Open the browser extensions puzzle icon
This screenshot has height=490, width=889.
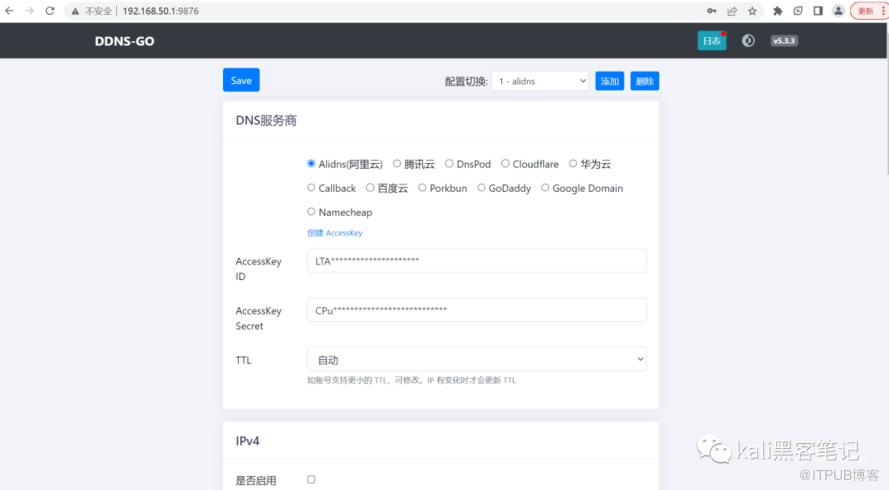click(x=776, y=11)
